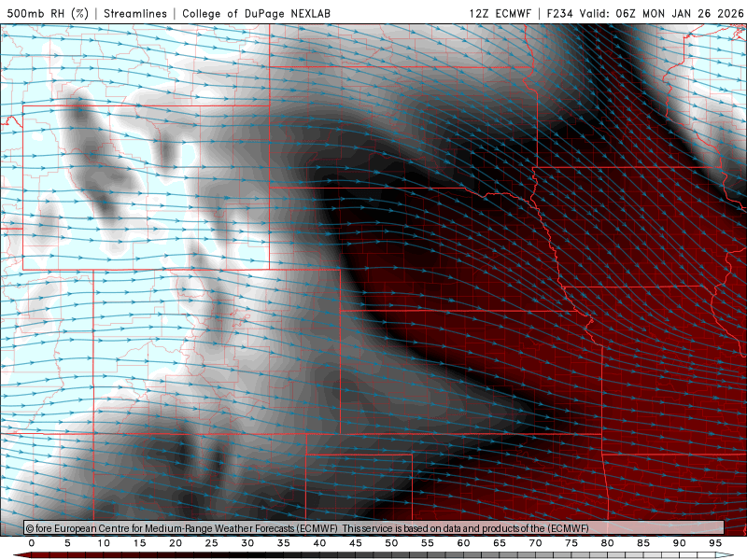Select the "55" color scale label

tap(428, 543)
